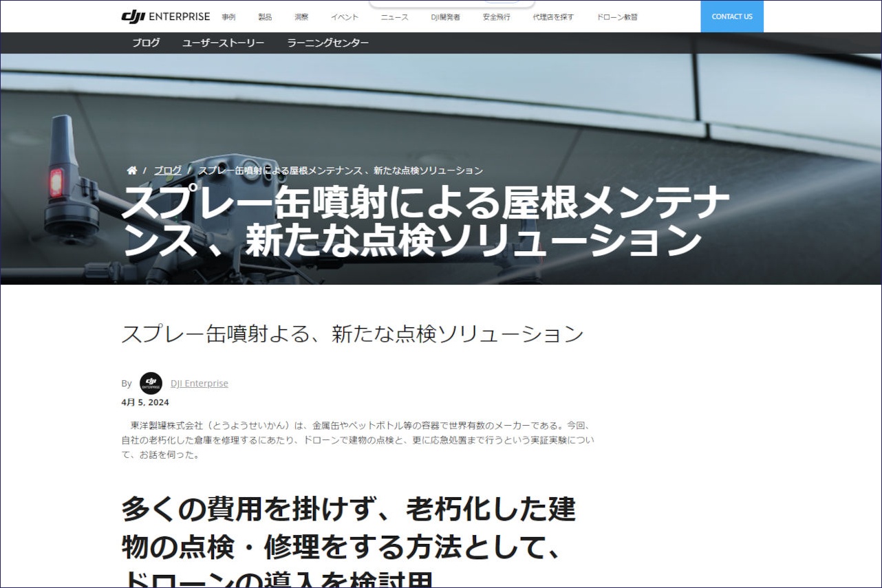Open the イベント menu

(x=345, y=17)
